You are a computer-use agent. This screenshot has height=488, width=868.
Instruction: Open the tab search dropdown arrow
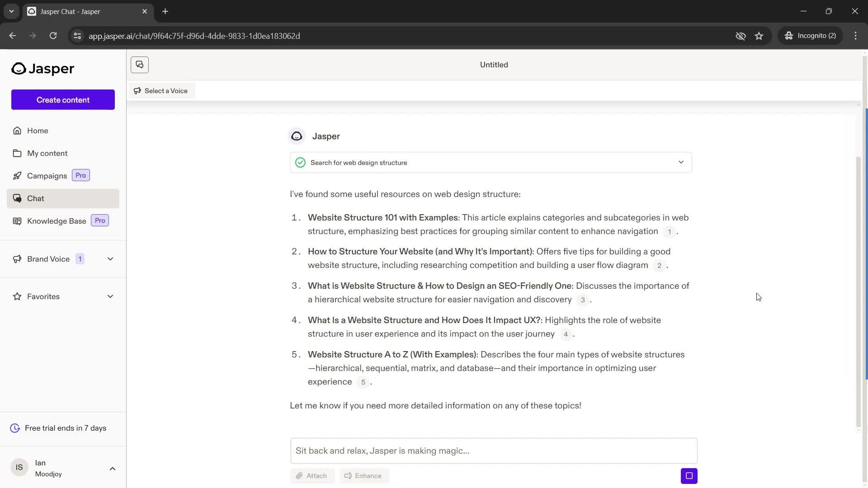pyautogui.click(x=11, y=11)
